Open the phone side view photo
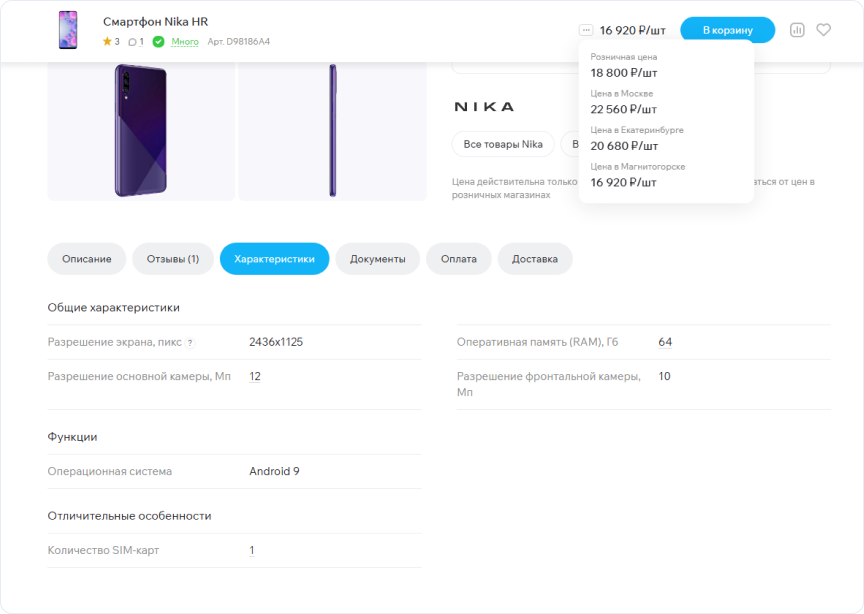The image size is (864, 614). point(332,130)
